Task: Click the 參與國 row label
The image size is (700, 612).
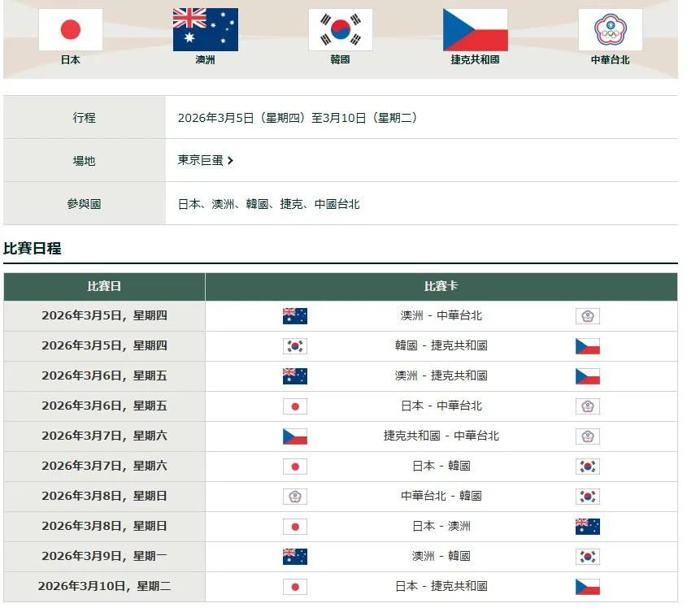Action: (84, 204)
